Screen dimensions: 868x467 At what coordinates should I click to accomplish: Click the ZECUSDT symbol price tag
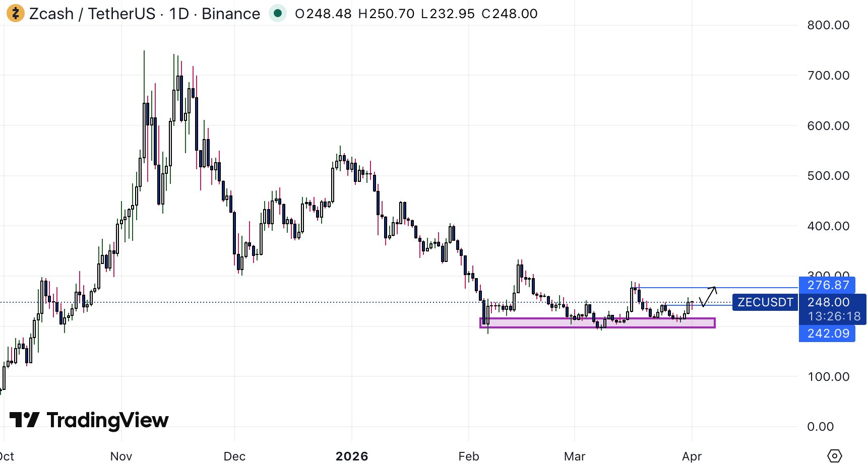pos(765,302)
